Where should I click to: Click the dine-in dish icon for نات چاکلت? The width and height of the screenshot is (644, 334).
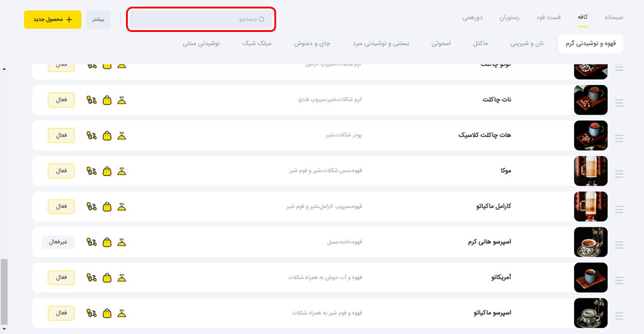[x=122, y=100]
